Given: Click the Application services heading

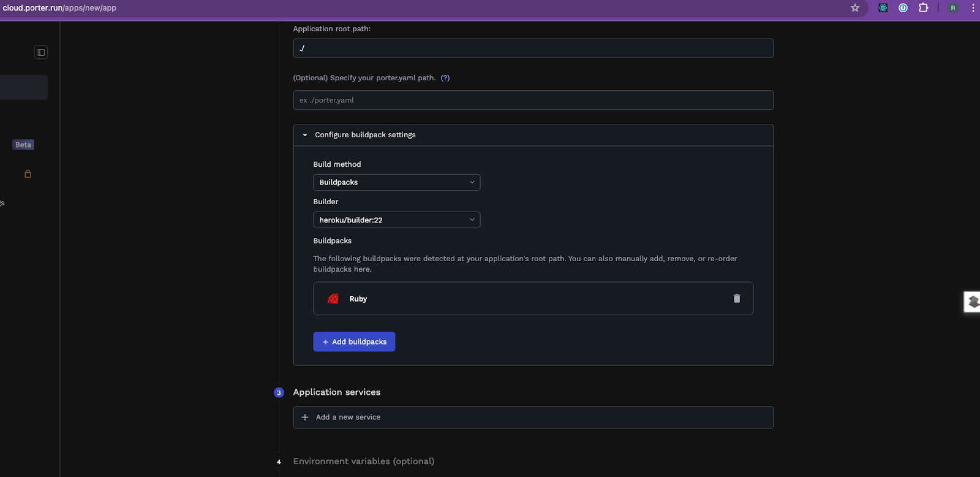Looking at the screenshot, I should (337, 392).
